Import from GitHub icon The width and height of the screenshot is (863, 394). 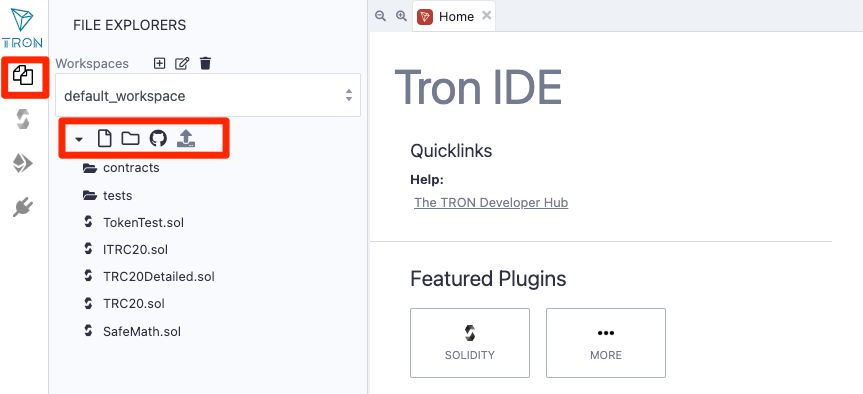click(158, 139)
